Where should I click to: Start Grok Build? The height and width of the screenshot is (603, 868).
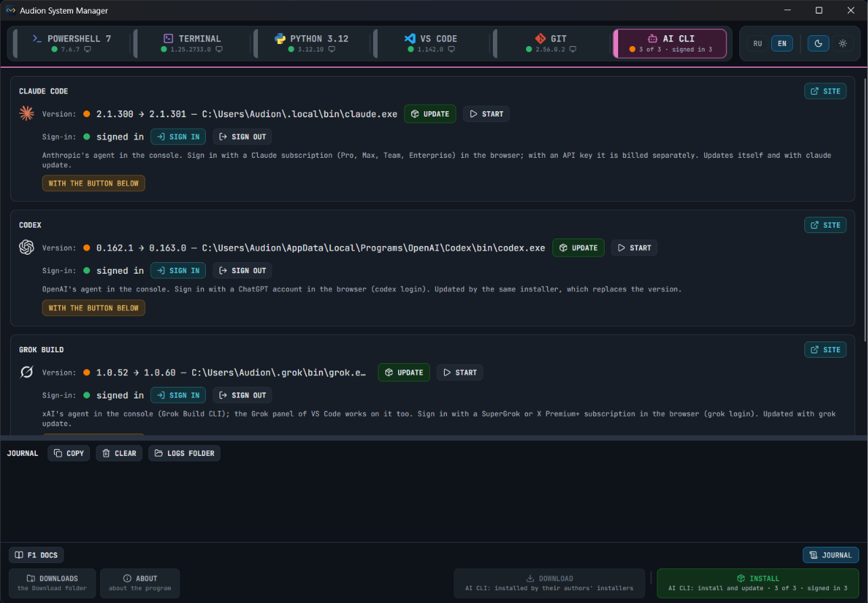coord(460,372)
